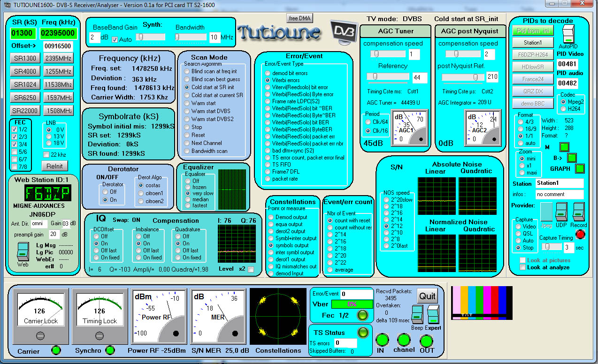Click the MER dB gauge
The width and height of the screenshot is (598, 364).
coord(218,317)
